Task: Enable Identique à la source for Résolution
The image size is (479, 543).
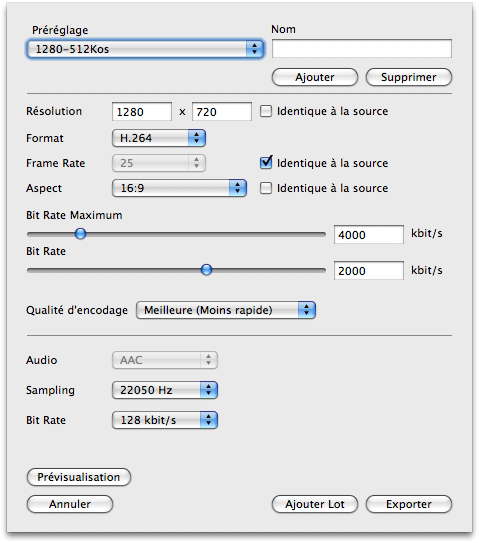Action: click(266, 111)
